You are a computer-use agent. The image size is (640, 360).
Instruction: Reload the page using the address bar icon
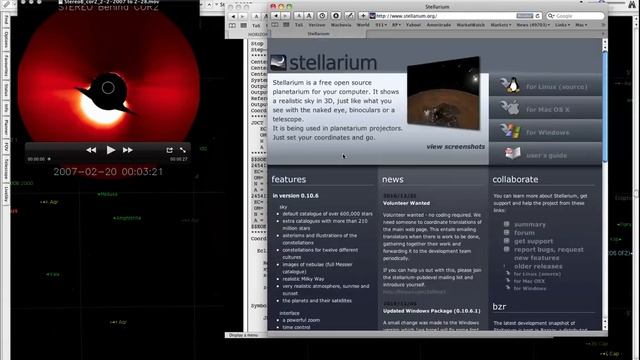(538, 16)
